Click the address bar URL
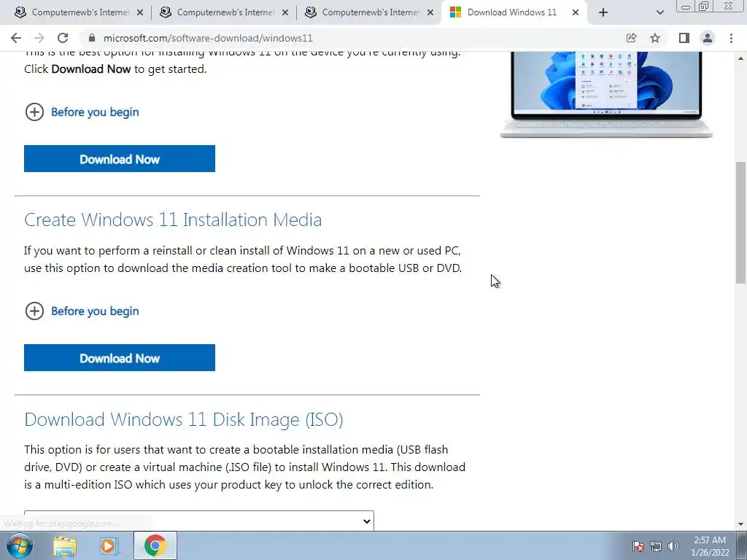 [208, 38]
